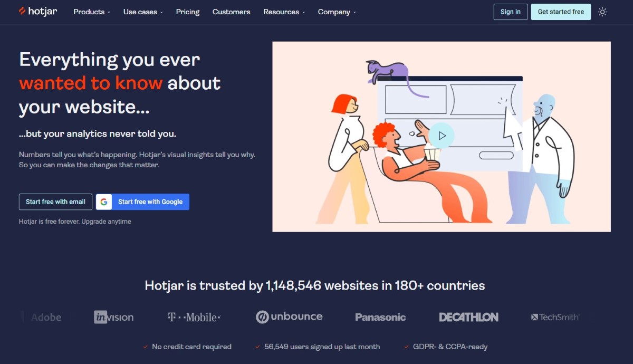Viewport: 633px width, 364px height.
Task: Open the Pricing page
Action: [188, 12]
